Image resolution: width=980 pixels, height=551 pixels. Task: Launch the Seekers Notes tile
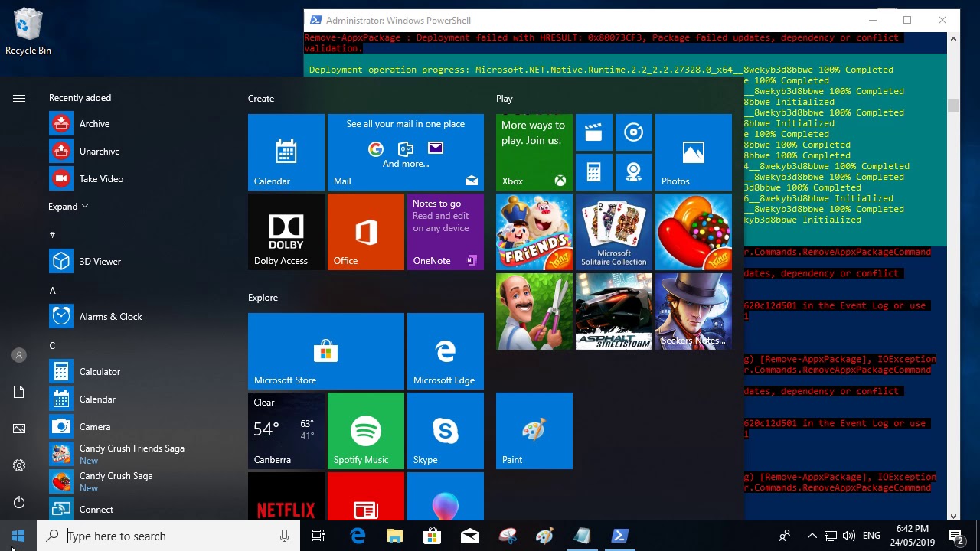(x=694, y=311)
